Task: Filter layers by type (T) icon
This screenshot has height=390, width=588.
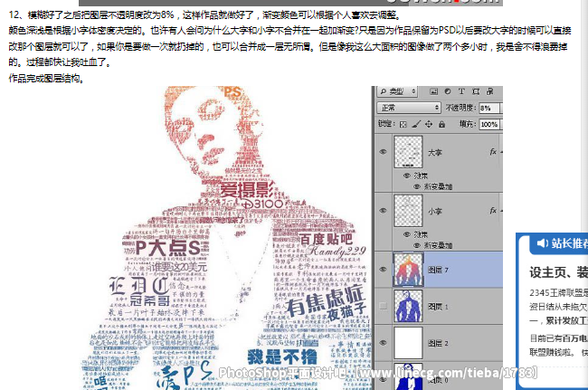Action: click(461, 91)
